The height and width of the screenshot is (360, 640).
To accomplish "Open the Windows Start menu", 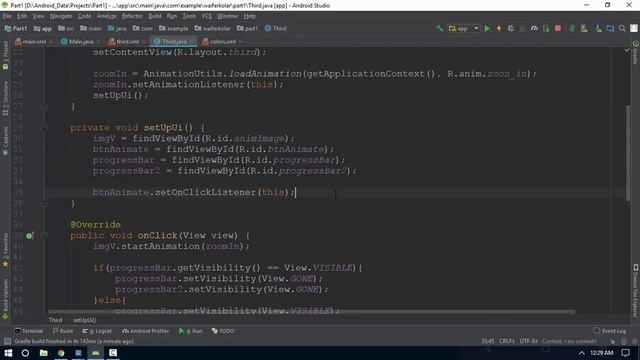I will pos(8,353).
